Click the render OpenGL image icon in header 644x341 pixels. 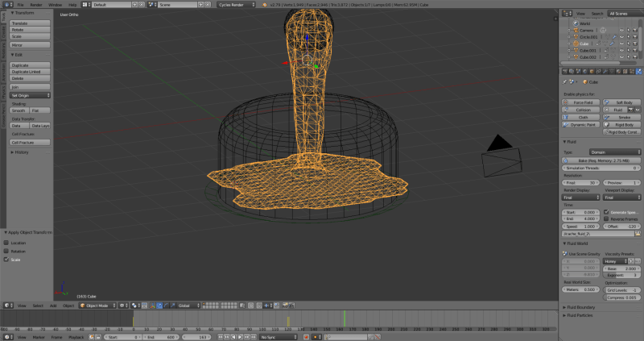[x=285, y=306]
